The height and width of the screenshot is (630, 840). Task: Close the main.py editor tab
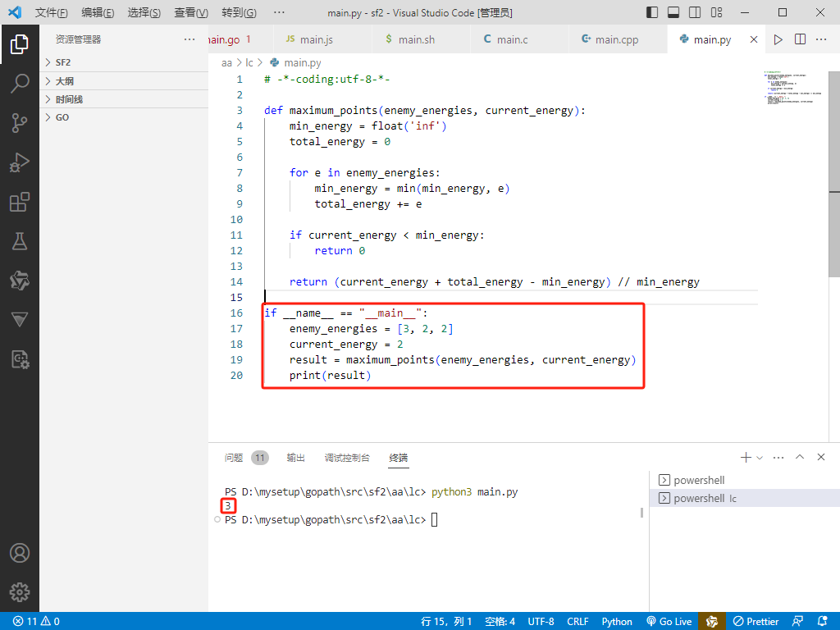point(754,39)
